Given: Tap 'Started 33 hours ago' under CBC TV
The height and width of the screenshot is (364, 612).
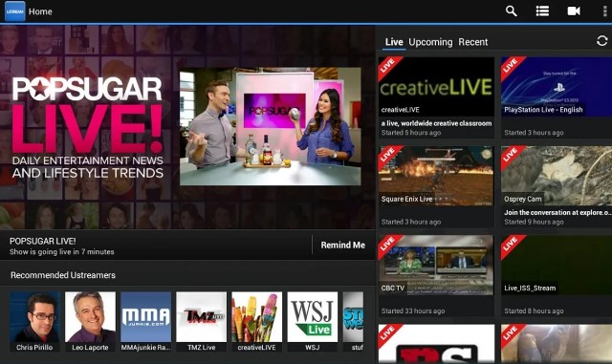Looking at the screenshot, I should point(413,310).
